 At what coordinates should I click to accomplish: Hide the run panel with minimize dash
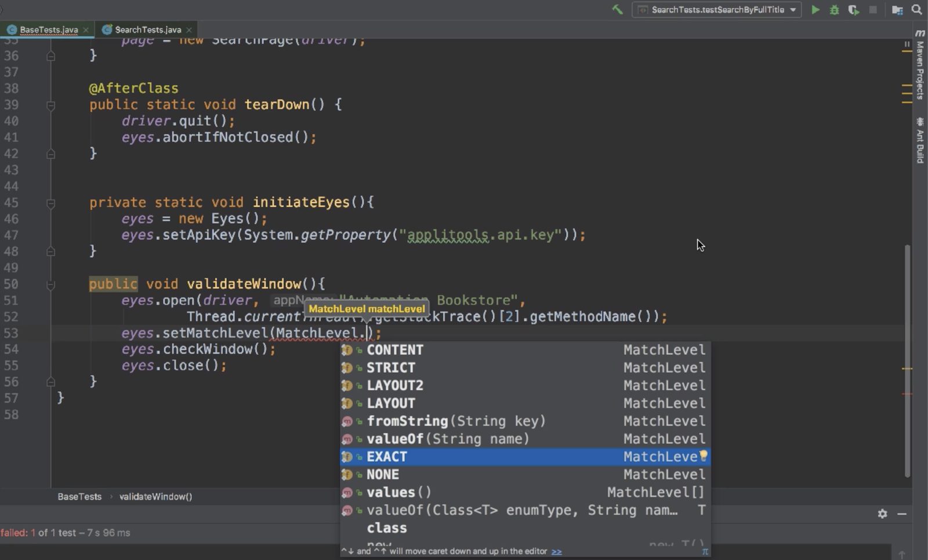902,514
